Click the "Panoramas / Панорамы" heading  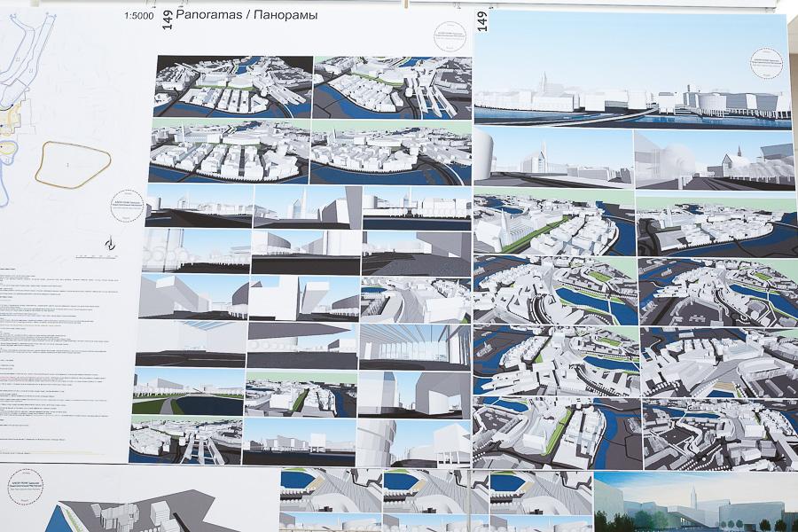point(234,16)
